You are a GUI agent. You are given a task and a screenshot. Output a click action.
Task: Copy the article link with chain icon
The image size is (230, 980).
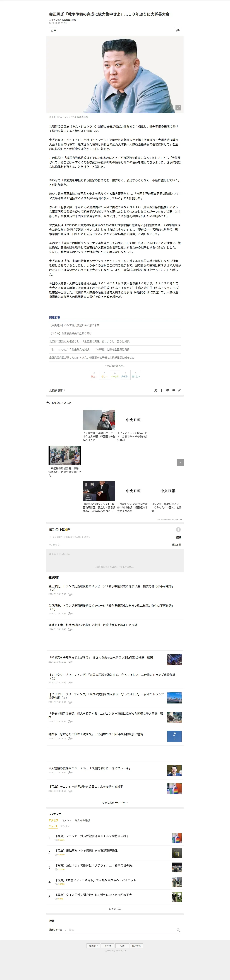point(179,390)
